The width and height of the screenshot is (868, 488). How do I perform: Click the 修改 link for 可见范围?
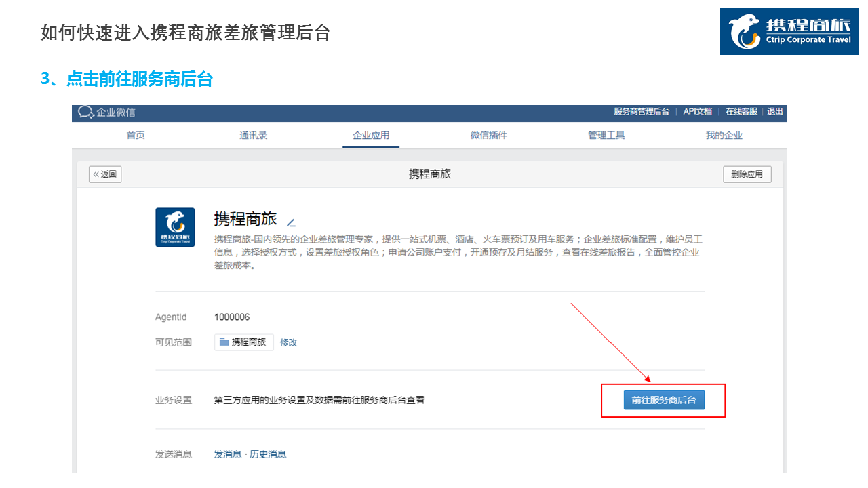[289, 342]
